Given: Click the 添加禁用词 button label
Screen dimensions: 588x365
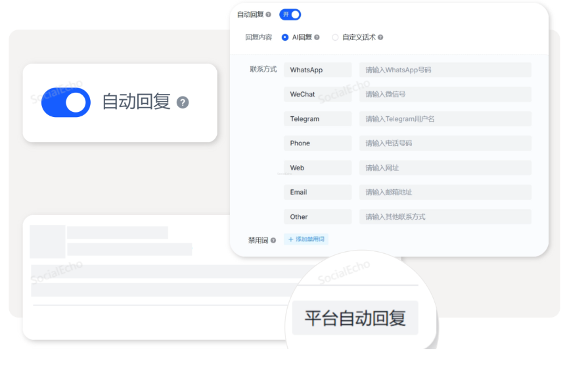Looking at the screenshot, I should click(x=309, y=239).
